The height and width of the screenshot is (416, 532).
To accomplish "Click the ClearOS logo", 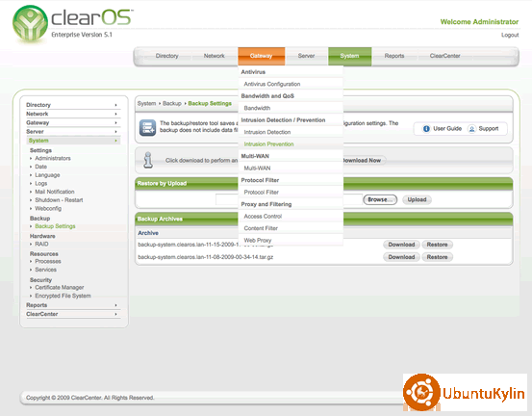I will (x=72, y=23).
